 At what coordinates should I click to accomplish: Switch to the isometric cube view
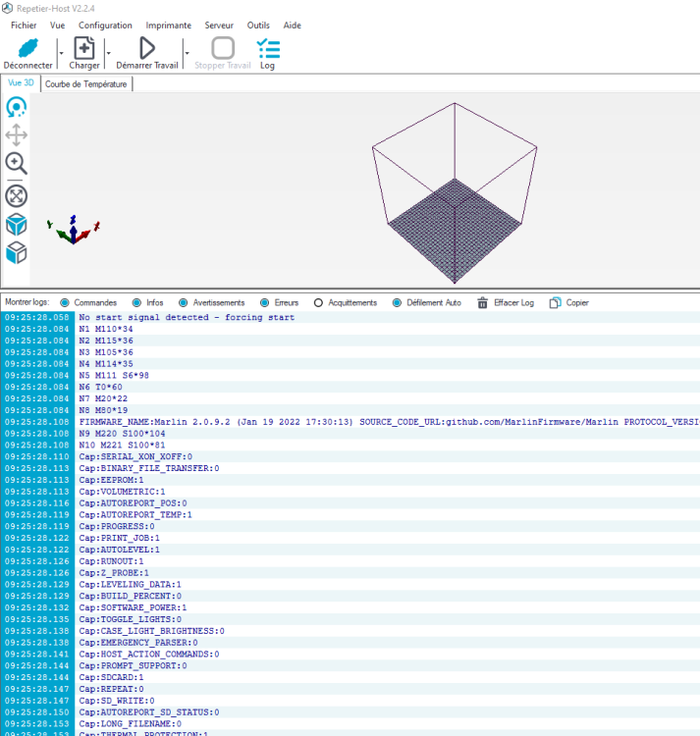[x=17, y=225]
